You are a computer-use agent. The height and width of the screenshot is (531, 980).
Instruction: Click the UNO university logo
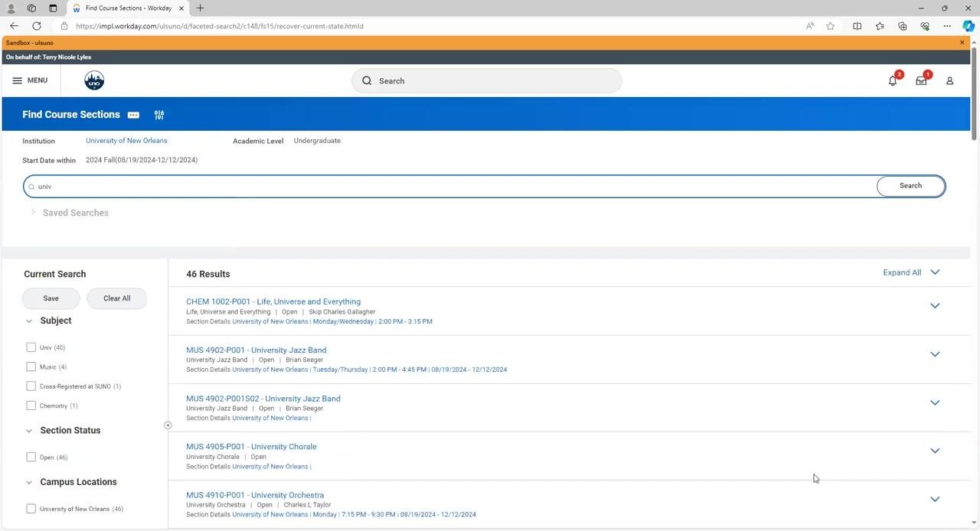94,80
